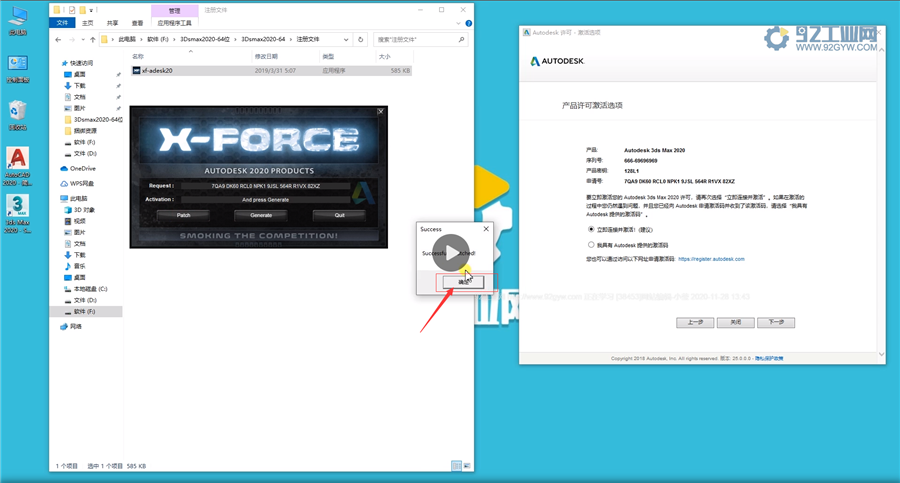Image resolution: width=900 pixels, height=483 pixels.
Task: Open the 共享 ribbon tab
Action: pyautogui.click(x=112, y=23)
